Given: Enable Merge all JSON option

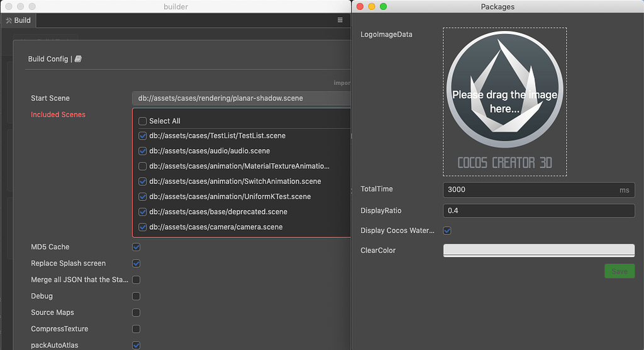Looking at the screenshot, I should 136,279.
